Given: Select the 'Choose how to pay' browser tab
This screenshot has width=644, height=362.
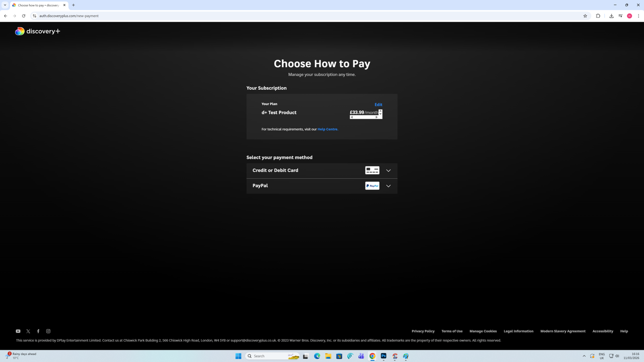Looking at the screenshot, I should [38, 5].
